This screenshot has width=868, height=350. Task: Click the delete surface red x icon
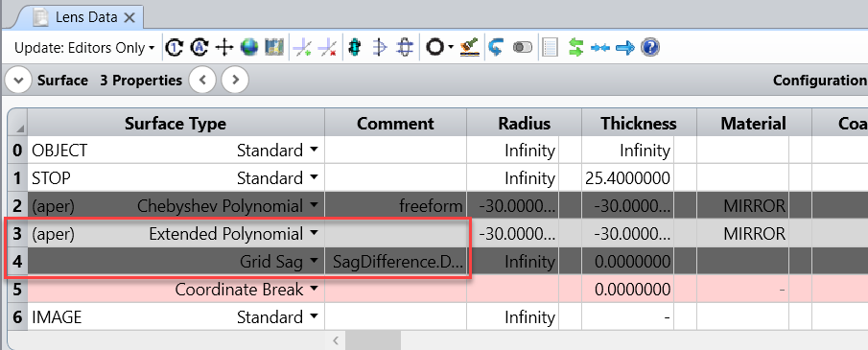pyautogui.click(x=328, y=48)
